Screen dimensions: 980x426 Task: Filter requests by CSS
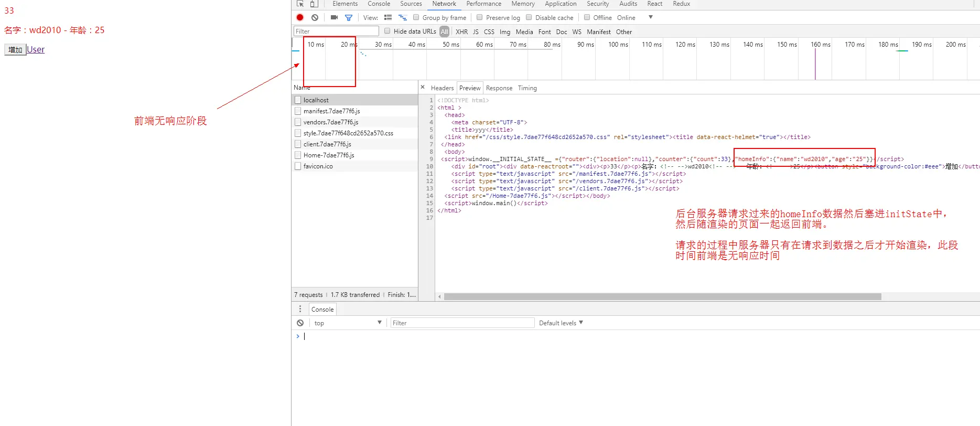tap(489, 31)
